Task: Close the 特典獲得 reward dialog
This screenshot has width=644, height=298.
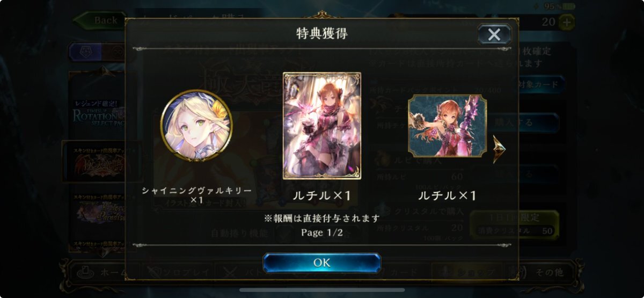Action: click(x=494, y=35)
